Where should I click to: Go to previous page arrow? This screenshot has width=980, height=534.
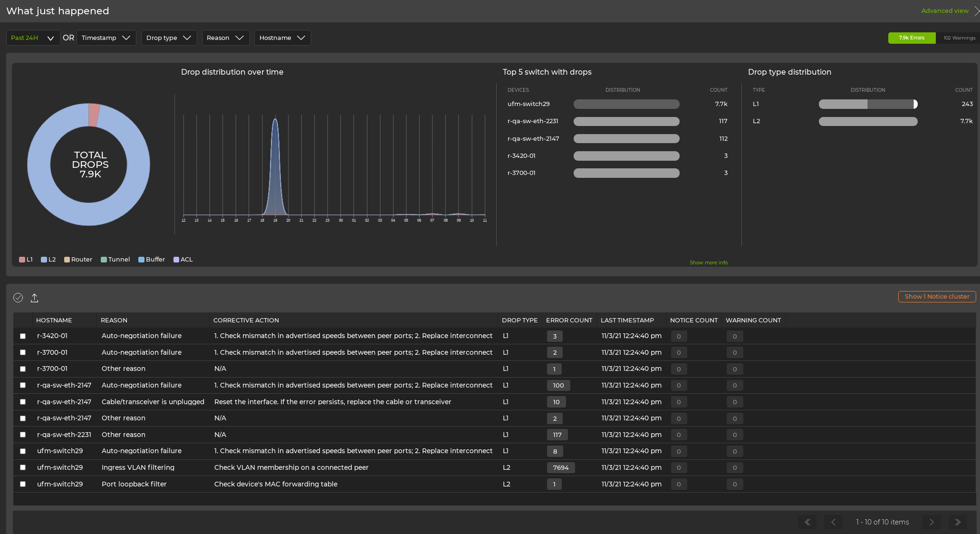(833, 522)
